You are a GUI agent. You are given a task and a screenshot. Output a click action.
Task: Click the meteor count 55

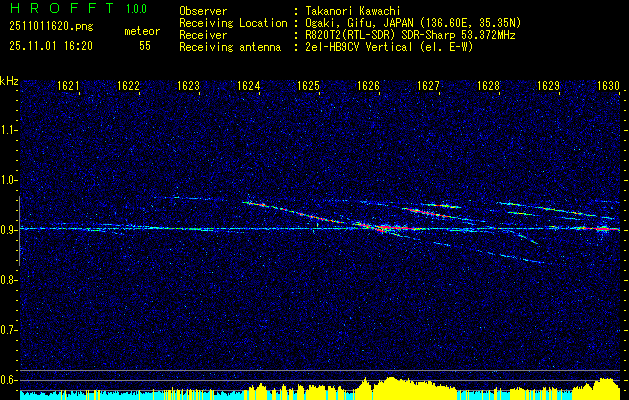145,46
